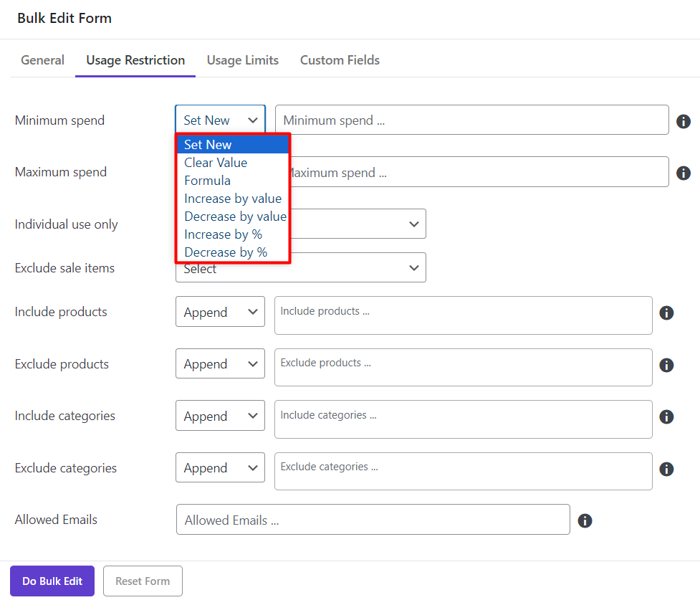Click info icon next to Include products
700x600 pixels.
coord(666,313)
